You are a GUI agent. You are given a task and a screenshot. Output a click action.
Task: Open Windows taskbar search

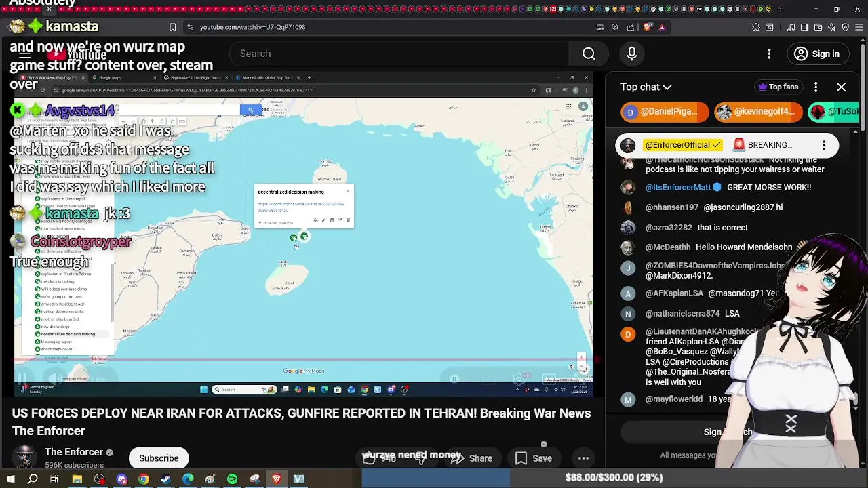point(33,479)
